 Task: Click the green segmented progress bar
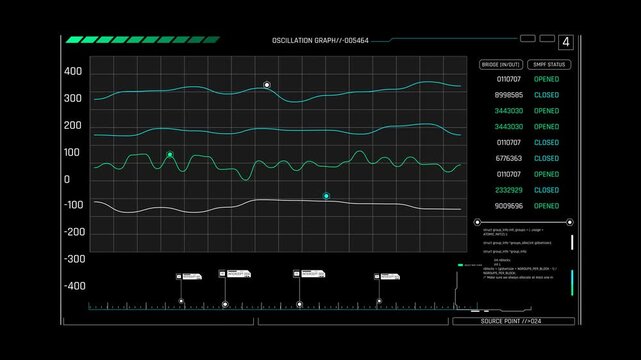click(x=143, y=40)
